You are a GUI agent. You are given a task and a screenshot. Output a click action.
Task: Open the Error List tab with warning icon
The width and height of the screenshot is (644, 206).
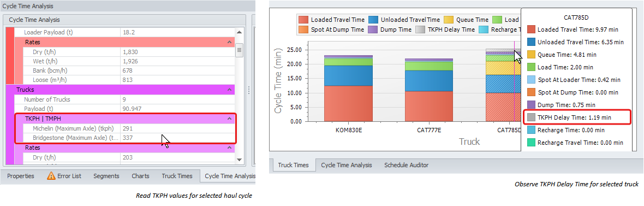(x=64, y=176)
